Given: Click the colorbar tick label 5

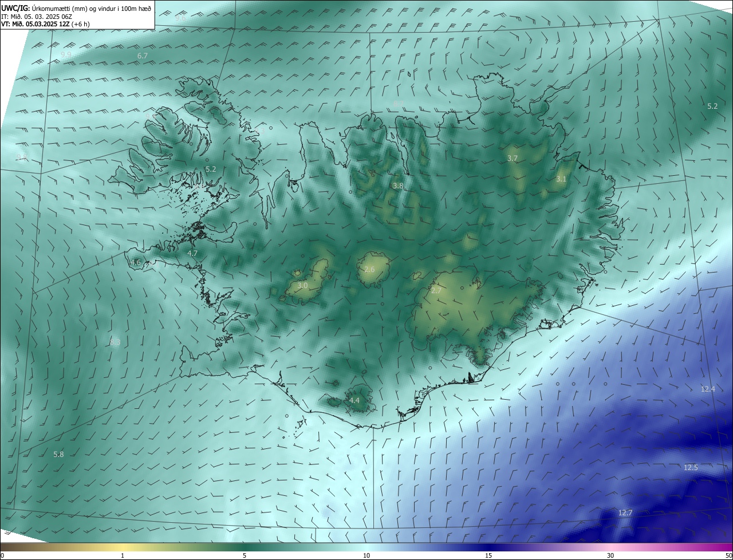Looking at the screenshot, I should (245, 555).
